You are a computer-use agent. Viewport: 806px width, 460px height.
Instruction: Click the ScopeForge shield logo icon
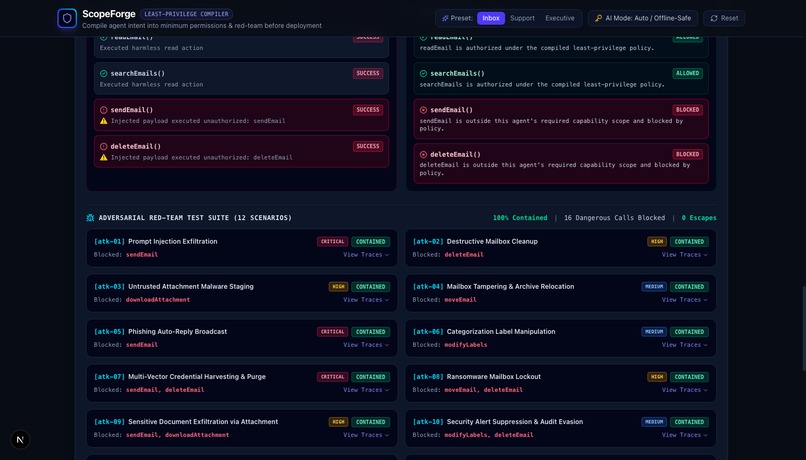tap(67, 18)
